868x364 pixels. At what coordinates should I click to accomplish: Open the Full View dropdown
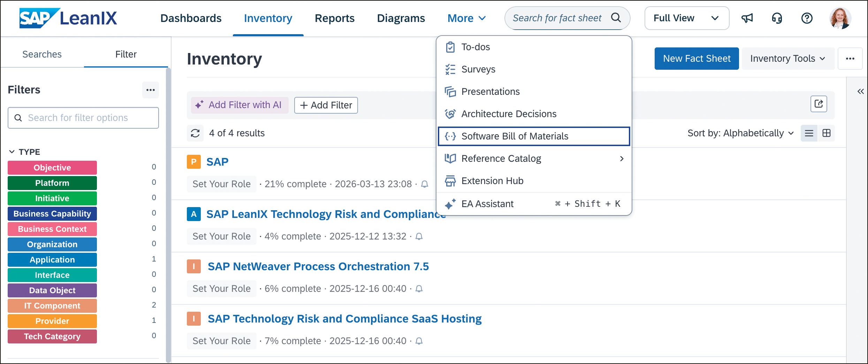click(686, 18)
